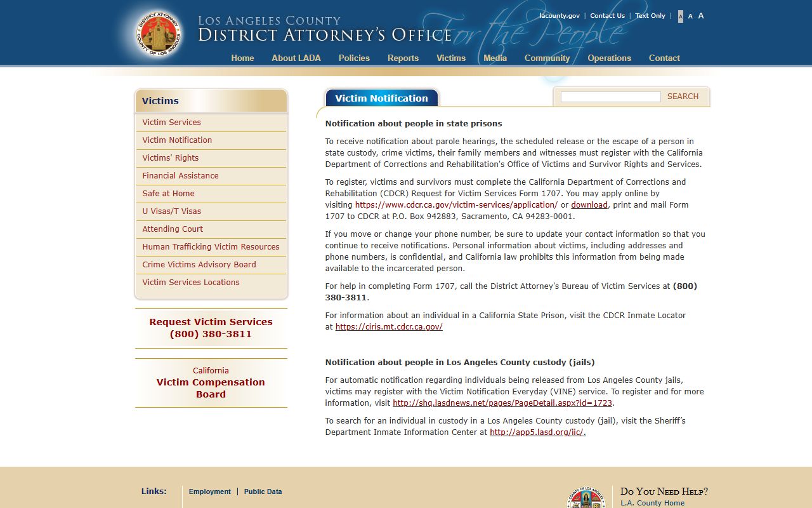Open the About LADA menu

pyautogui.click(x=296, y=58)
